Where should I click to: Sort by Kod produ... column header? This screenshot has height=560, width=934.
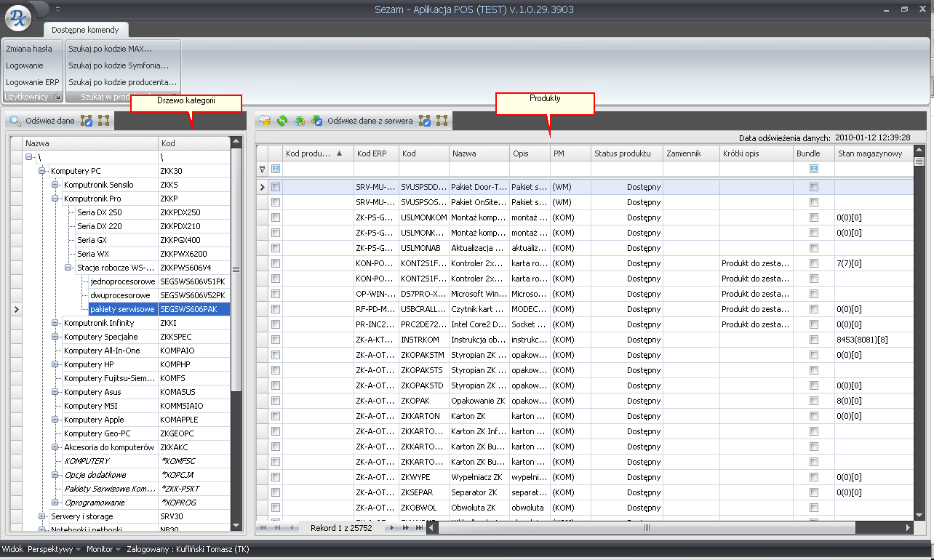click(318, 153)
